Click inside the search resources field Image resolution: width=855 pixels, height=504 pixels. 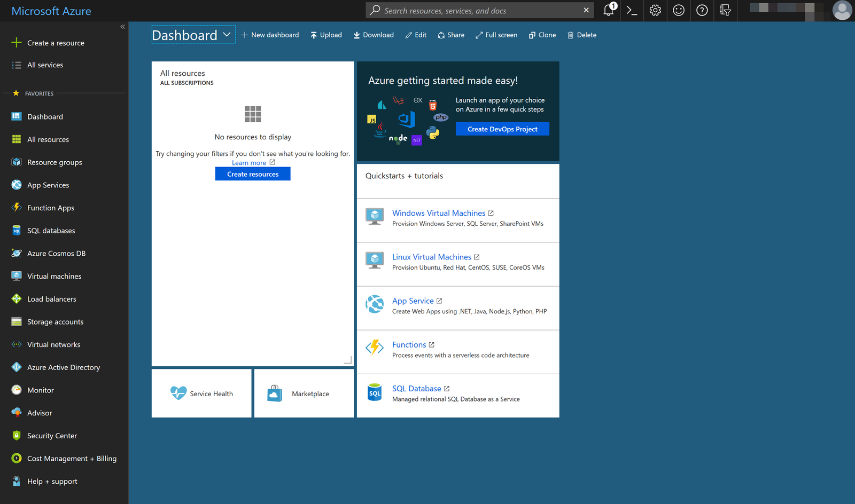pos(470,10)
